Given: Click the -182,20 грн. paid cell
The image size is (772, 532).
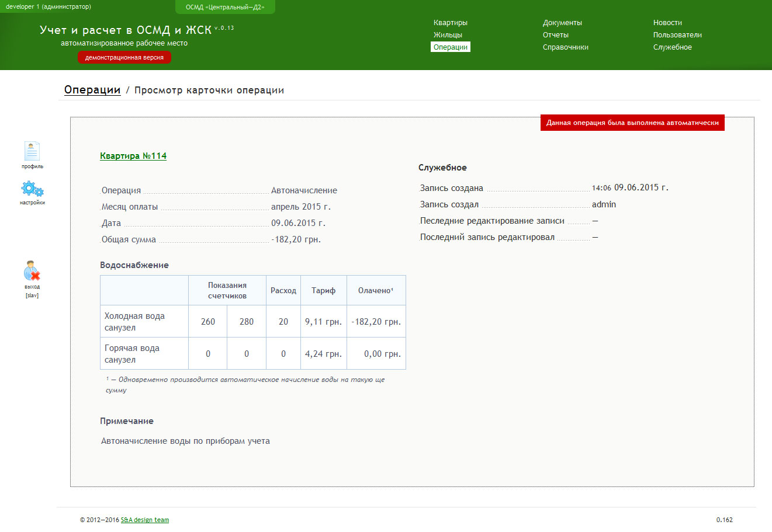Looking at the screenshot, I should [x=376, y=322].
